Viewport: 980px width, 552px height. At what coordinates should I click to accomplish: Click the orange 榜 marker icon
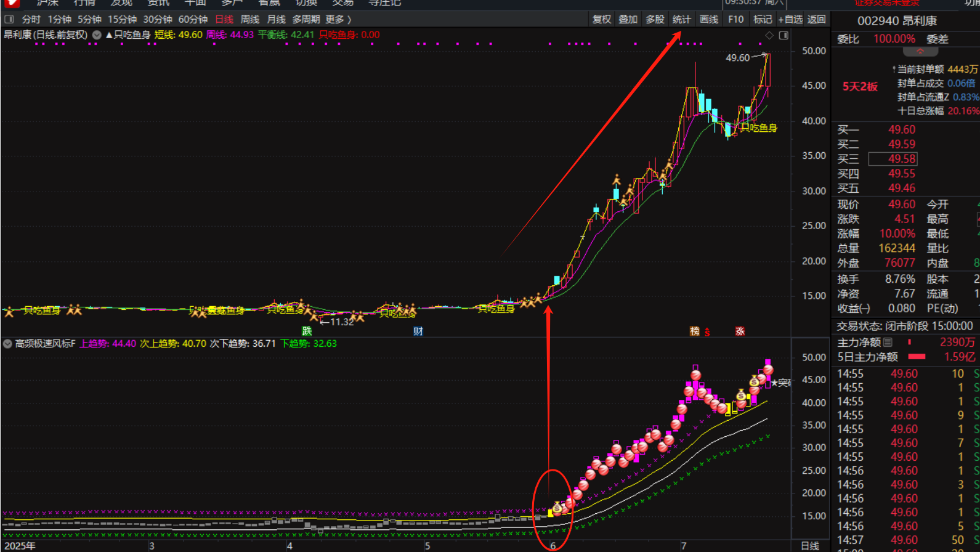tap(695, 331)
